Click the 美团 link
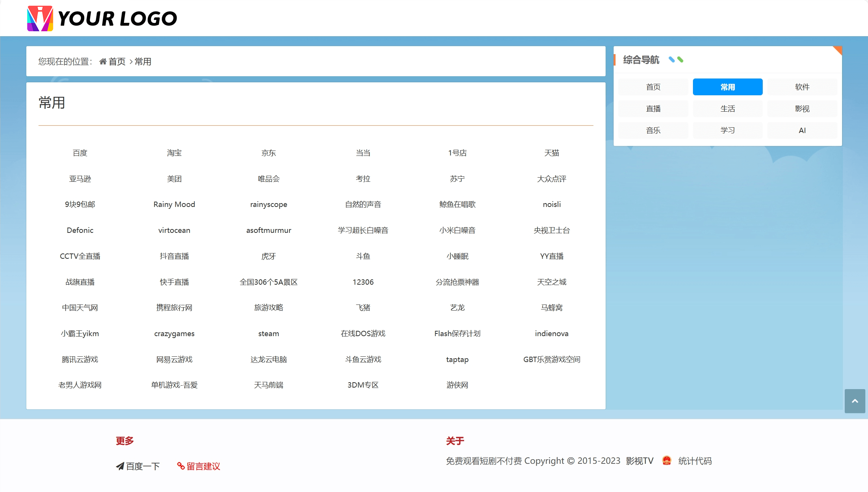Viewport: 868px width, 492px height. 174,179
